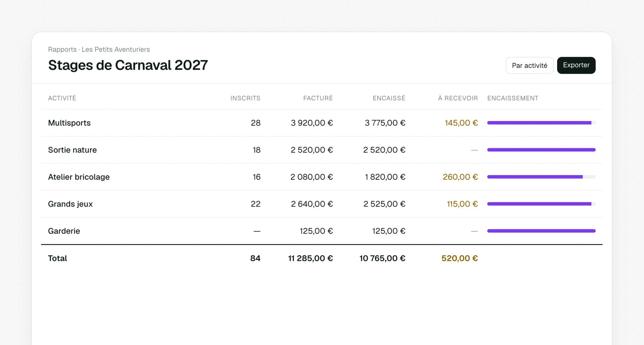Click the 1 820,00 € collected amount
Viewport: 644px width, 345px height.
385,177
